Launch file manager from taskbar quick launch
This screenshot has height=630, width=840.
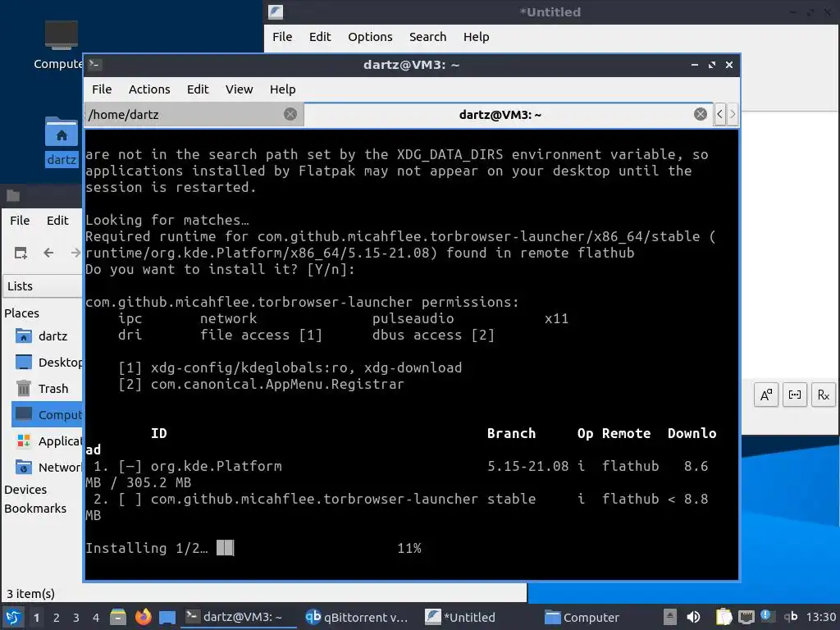(x=118, y=617)
